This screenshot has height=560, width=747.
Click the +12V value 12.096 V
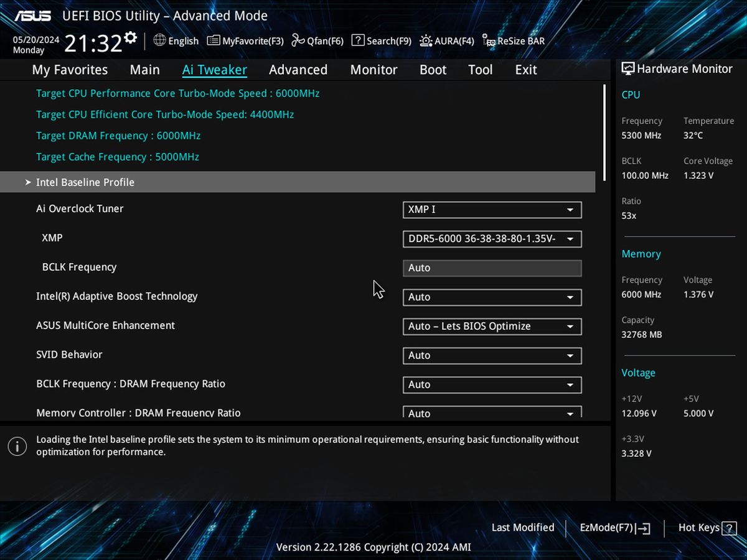pyautogui.click(x=639, y=414)
